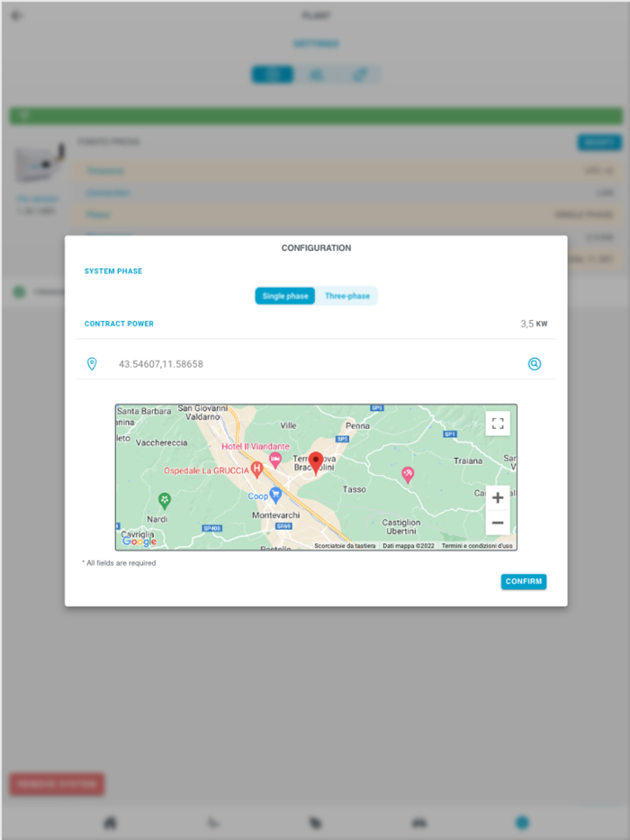Click the home icon in the bottom navigation

coord(110,822)
